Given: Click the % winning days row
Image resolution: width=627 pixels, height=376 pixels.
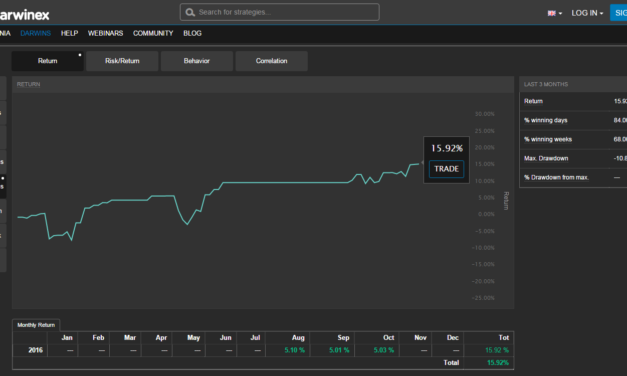Looking at the screenshot, I should pos(573,120).
